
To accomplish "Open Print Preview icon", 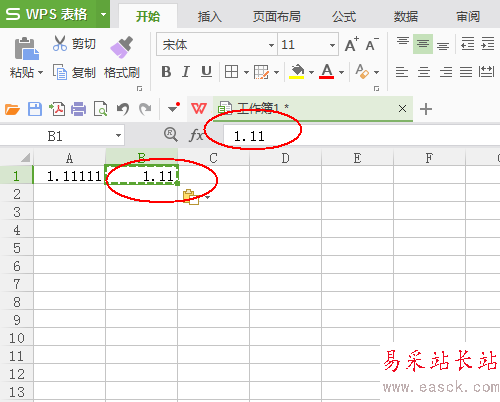I will (100, 109).
